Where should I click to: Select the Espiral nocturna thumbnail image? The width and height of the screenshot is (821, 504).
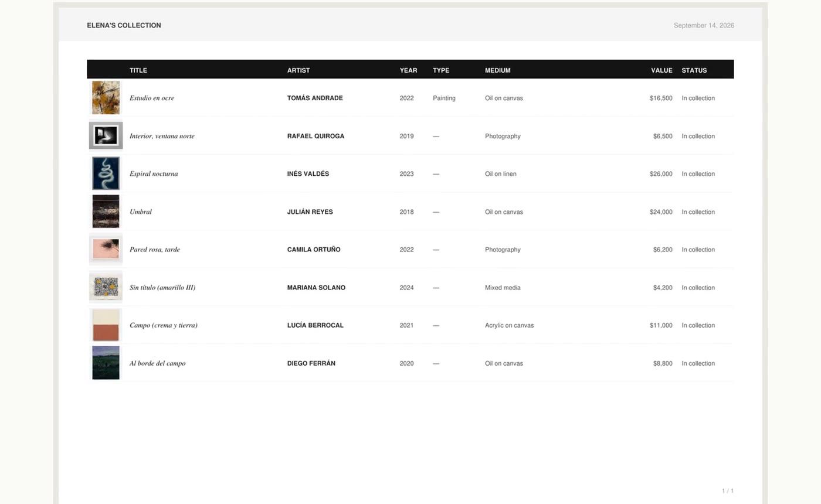click(x=106, y=173)
